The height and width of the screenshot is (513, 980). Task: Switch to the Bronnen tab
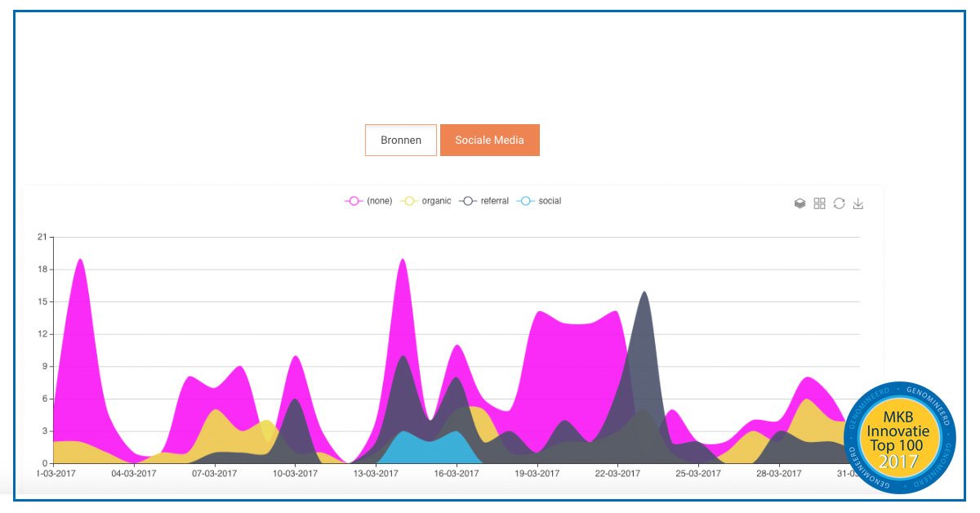pos(401,140)
